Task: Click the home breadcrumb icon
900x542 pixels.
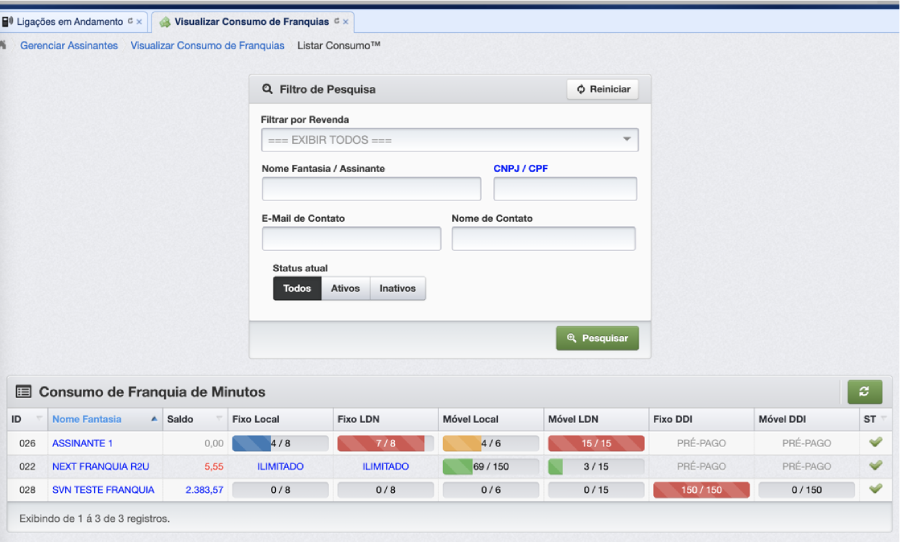Action: pos(3,45)
